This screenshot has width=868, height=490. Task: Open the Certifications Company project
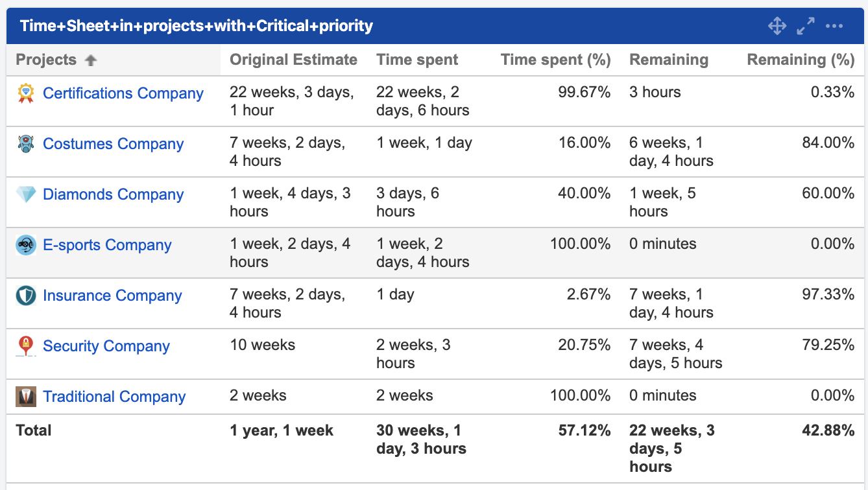pos(123,93)
